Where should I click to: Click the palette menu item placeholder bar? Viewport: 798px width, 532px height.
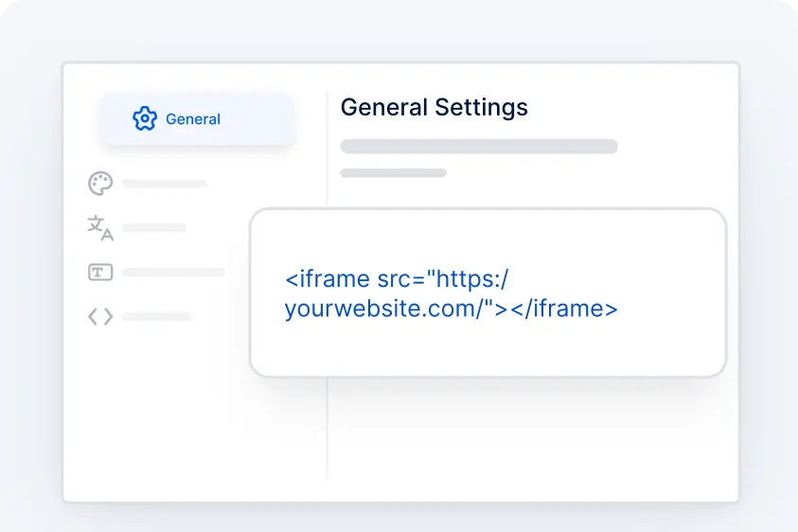tap(164, 184)
